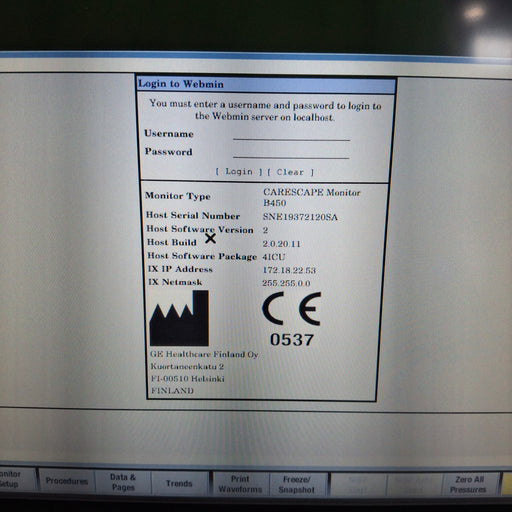Screen dimensions: 512x512
Task: Click the manufacturer factory icon
Action: pos(179,318)
